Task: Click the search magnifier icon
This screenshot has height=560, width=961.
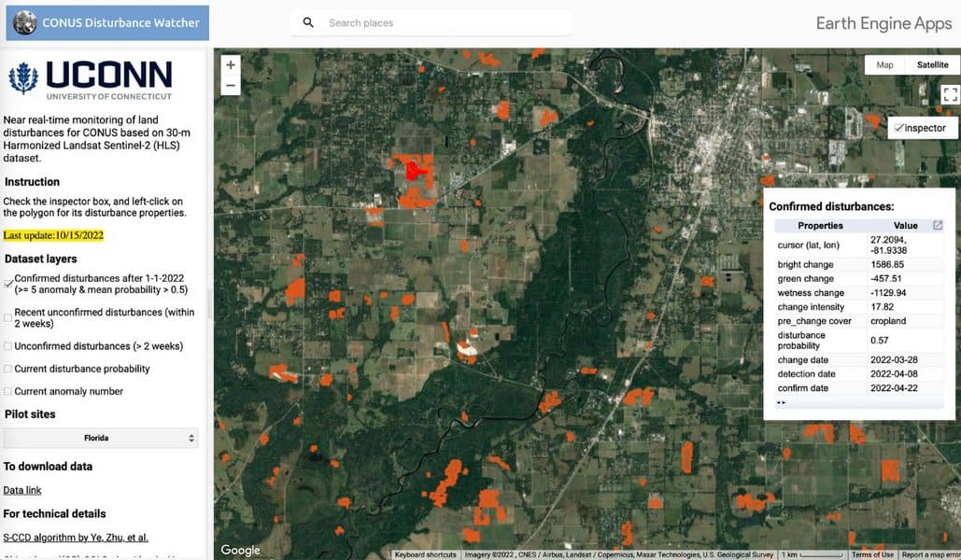Action: (308, 22)
